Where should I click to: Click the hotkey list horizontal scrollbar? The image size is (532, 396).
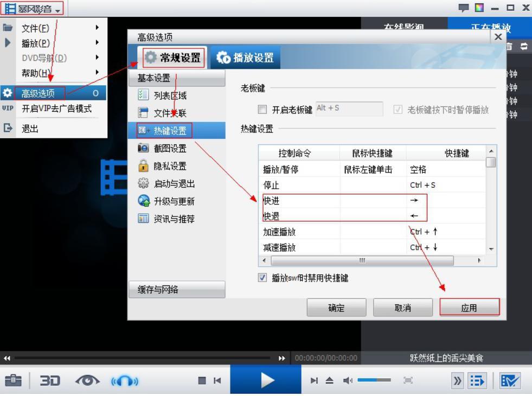click(x=362, y=260)
